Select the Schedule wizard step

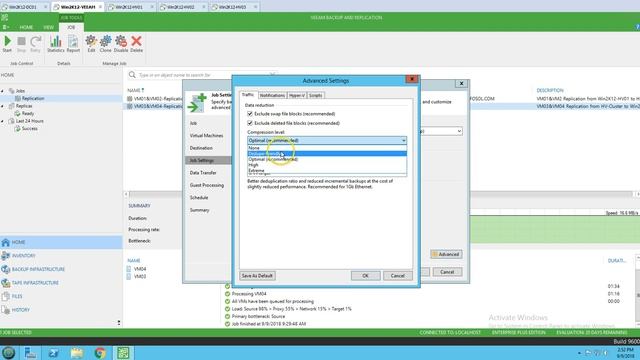click(x=199, y=198)
